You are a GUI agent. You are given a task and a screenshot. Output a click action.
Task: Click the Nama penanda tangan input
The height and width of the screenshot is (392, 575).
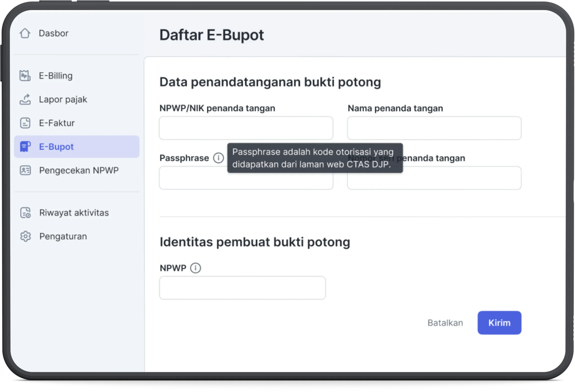tap(434, 128)
